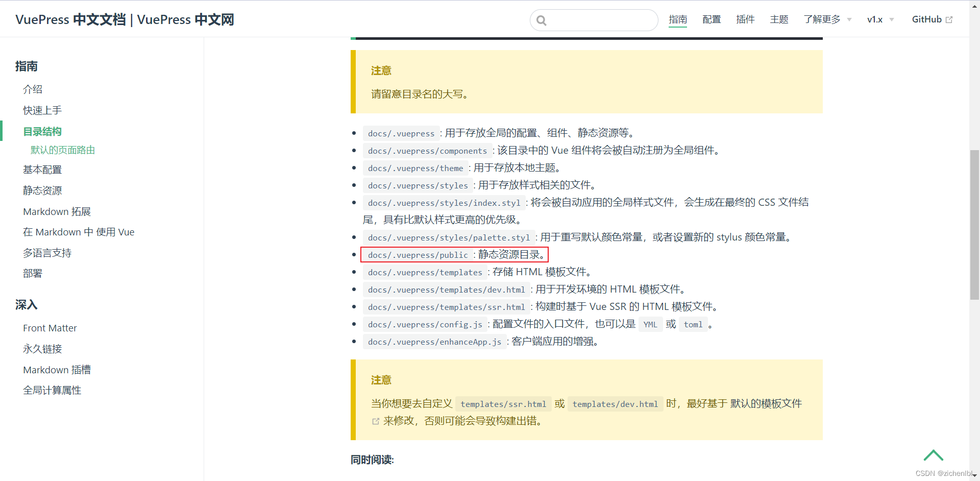Click the docs/.vuepress/styles/palette.styl code text
This screenshot has height=481, width=980.
[x=449, y=237]
